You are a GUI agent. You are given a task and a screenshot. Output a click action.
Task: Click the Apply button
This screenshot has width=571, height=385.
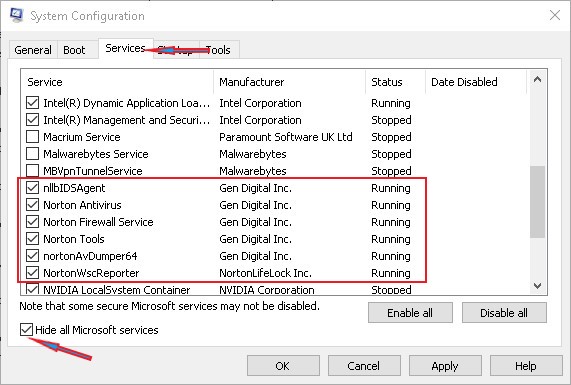click(x=445, y=366)
